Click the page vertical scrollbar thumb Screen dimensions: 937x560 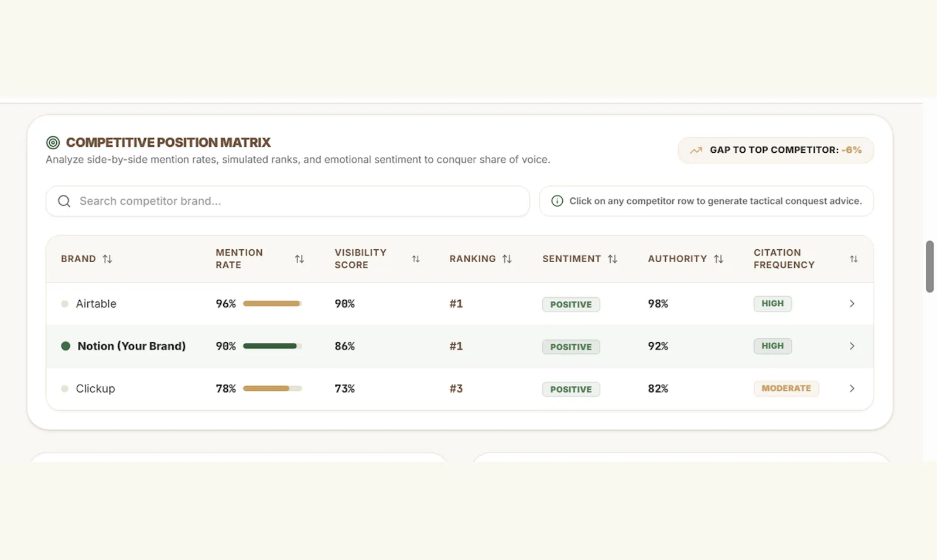(x=929, y=266)
